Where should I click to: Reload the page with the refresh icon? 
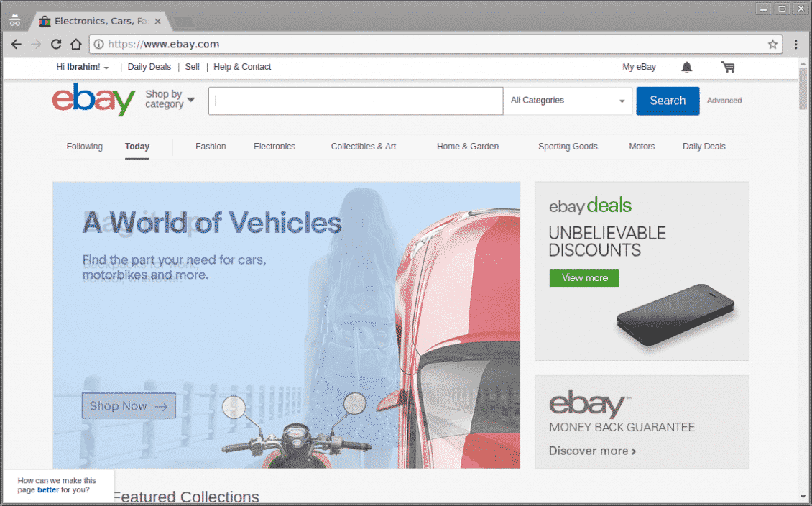pos(56,45)
